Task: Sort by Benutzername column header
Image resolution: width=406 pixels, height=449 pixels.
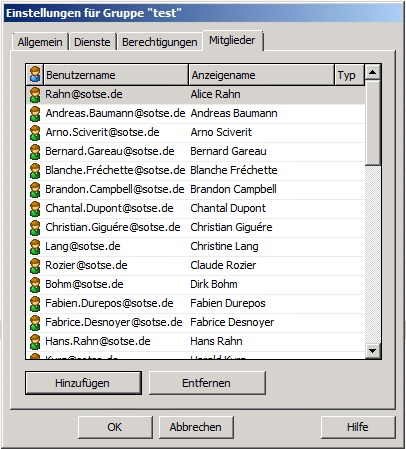Action: pos(116,75)
